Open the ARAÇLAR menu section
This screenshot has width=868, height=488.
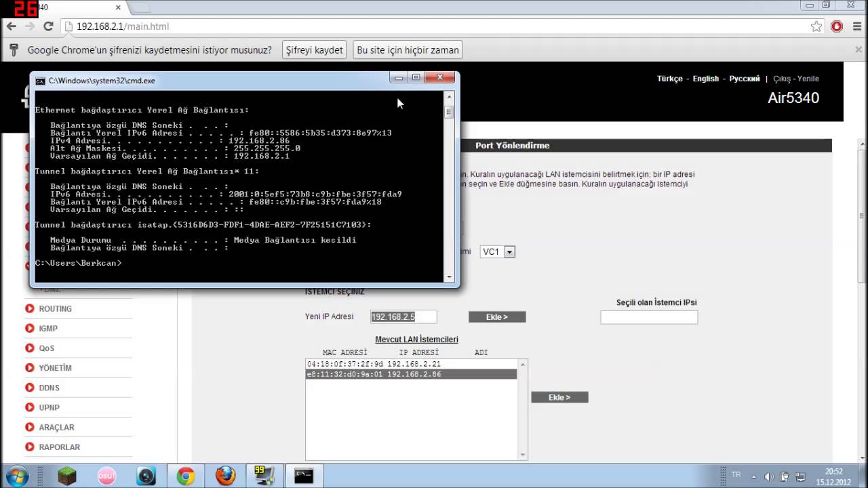[x=56, y=427]
